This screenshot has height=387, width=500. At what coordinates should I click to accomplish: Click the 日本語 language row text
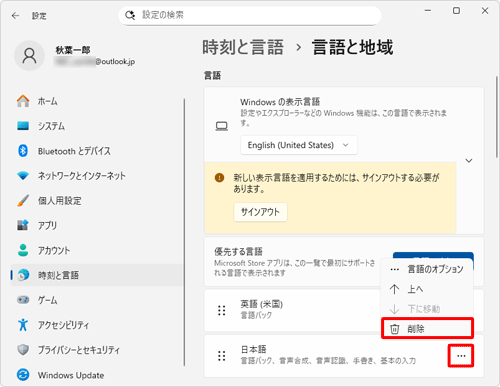253,349
